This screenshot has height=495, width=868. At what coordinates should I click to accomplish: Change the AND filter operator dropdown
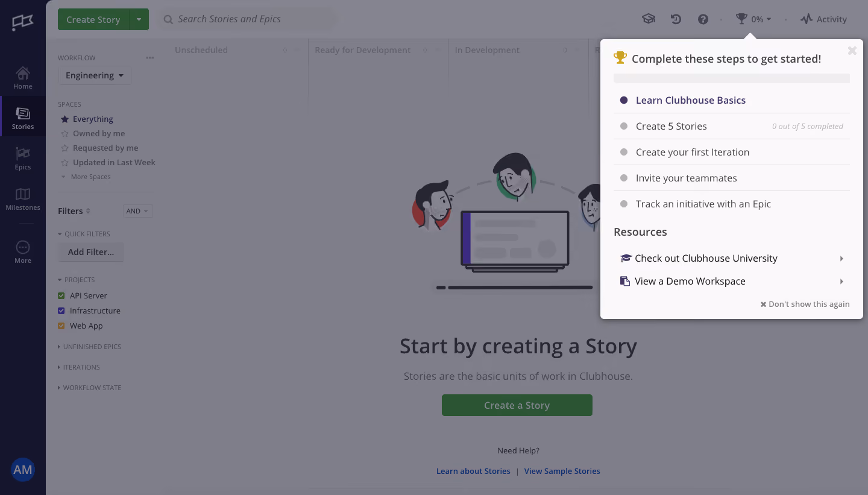click(x=137, y=211)
